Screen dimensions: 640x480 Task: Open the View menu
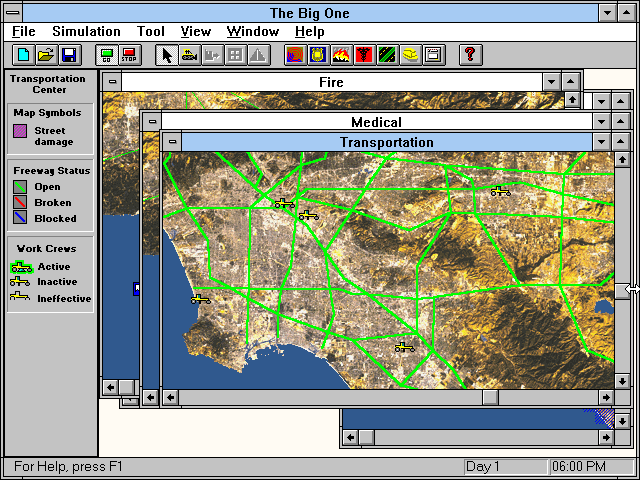(196, 31)
